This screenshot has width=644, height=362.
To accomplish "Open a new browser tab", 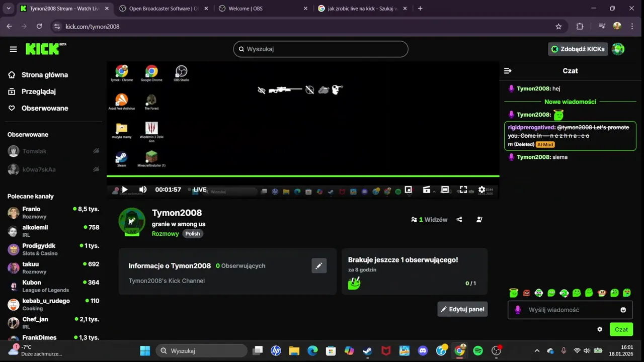I will [x=420, y=9].
